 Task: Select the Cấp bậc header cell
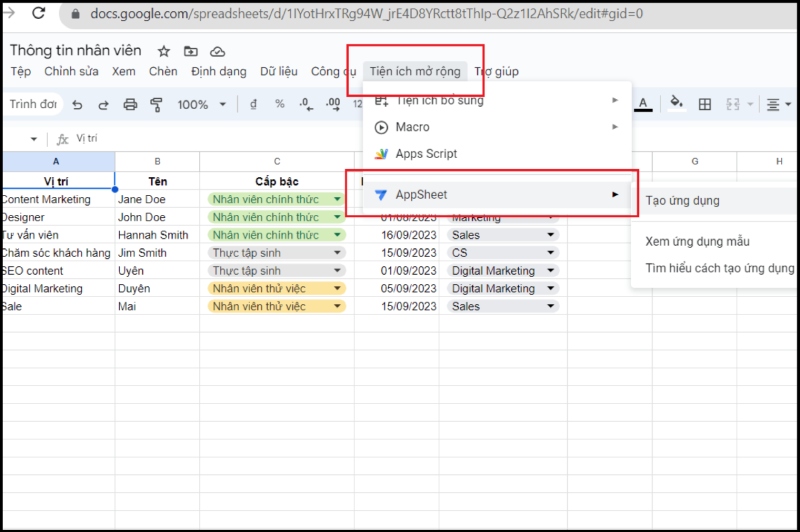277,181
